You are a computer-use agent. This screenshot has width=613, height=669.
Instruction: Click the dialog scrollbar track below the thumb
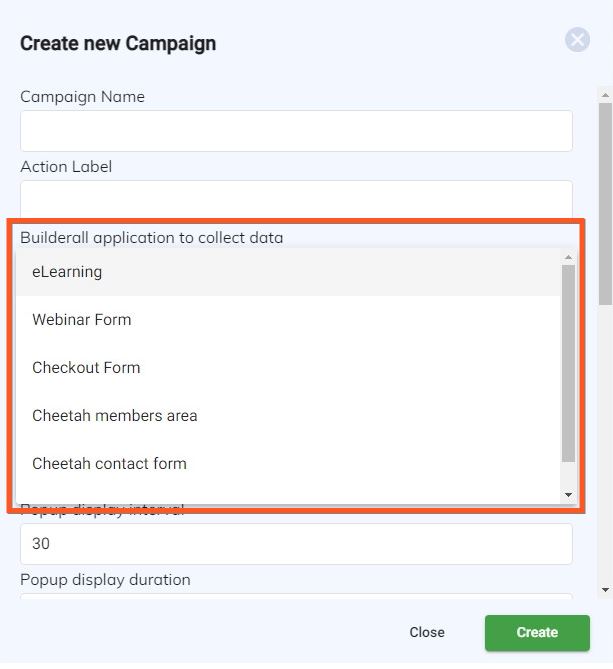[x=605, y=444]
